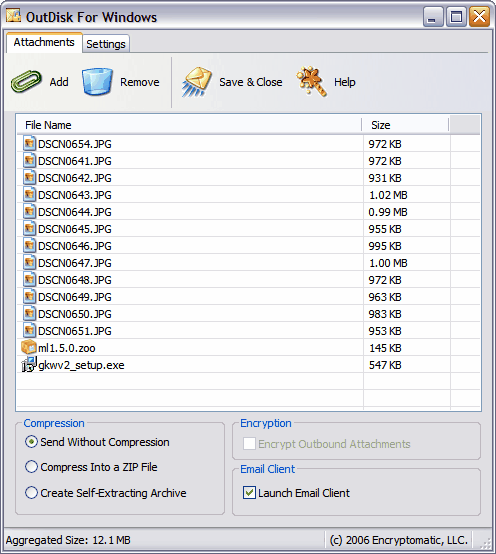This screenshot has height=554, width=496.
Task: Select the ml1.5.0.zoo file name
Action: point(67,348)
